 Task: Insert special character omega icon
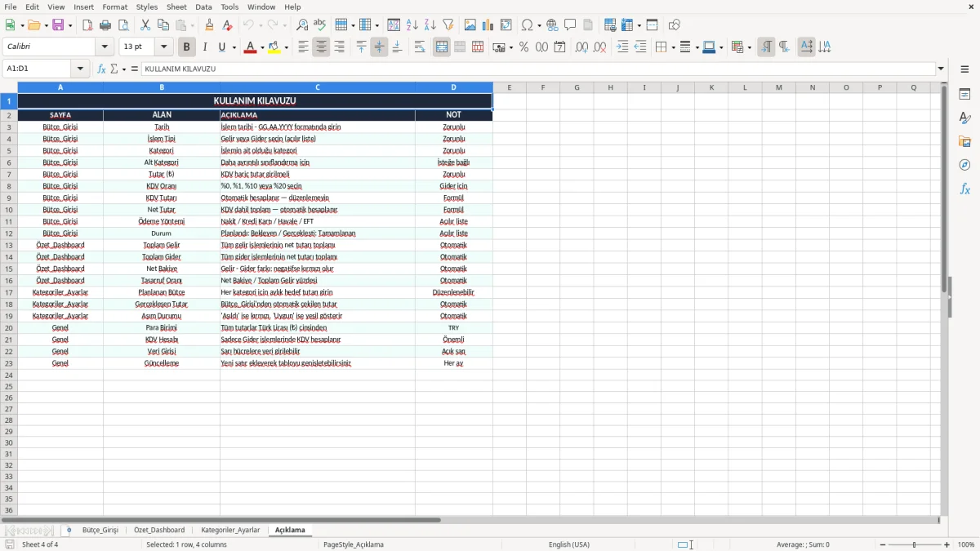click(527, 25)
